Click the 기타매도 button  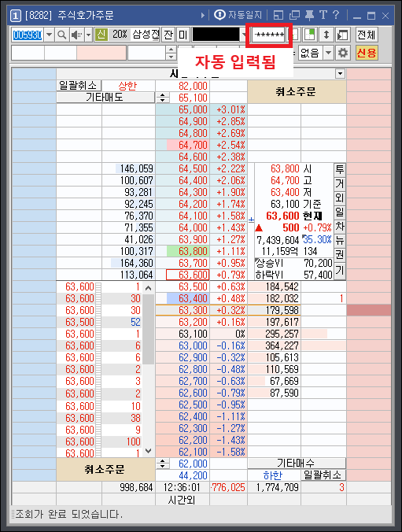click(105, 98)
